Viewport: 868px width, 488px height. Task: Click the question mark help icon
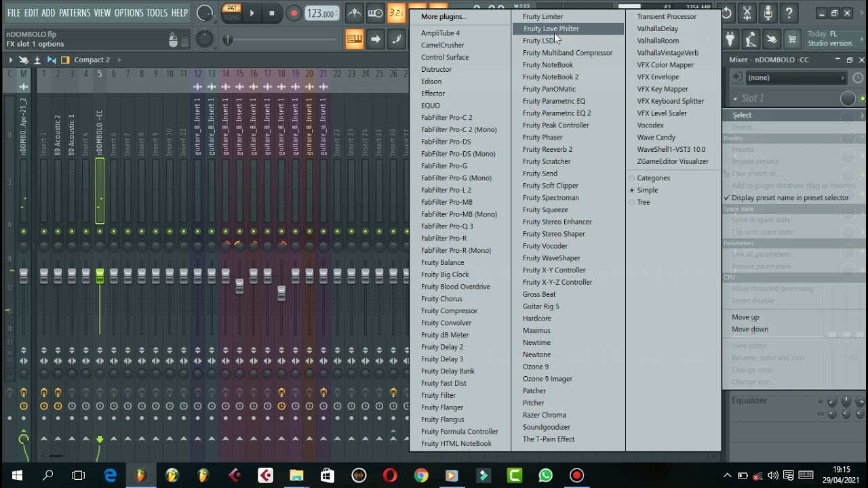[789, 13]
